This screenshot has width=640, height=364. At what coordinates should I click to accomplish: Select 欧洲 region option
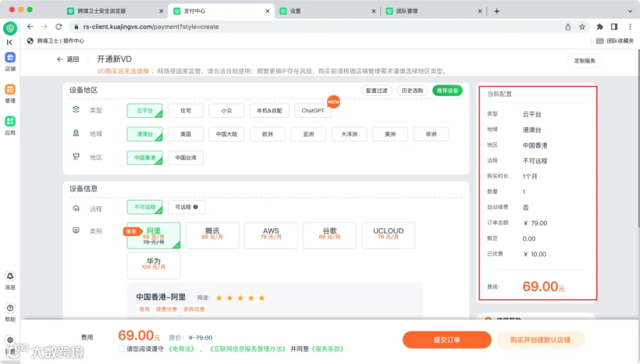tap(267, 134)
